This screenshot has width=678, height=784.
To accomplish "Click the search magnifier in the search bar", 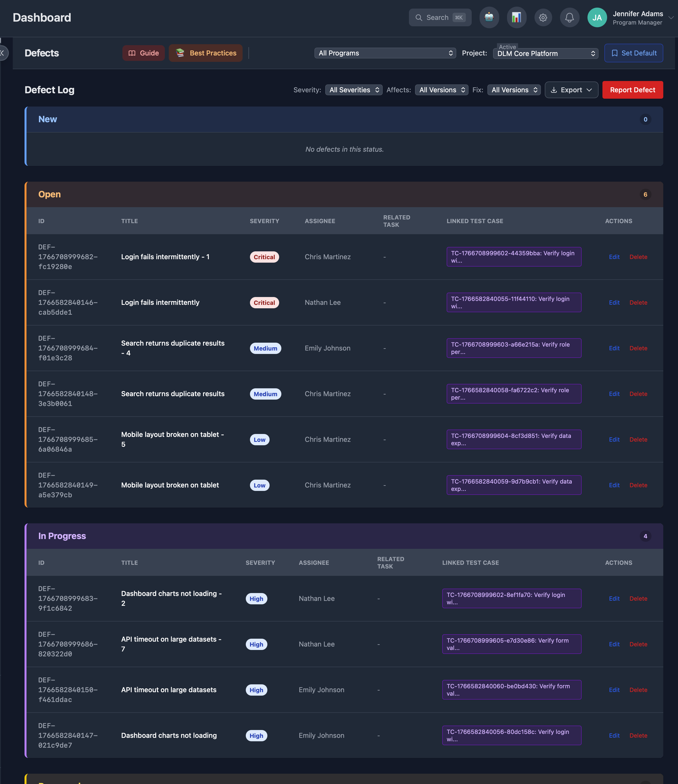I will coord(419,17).
